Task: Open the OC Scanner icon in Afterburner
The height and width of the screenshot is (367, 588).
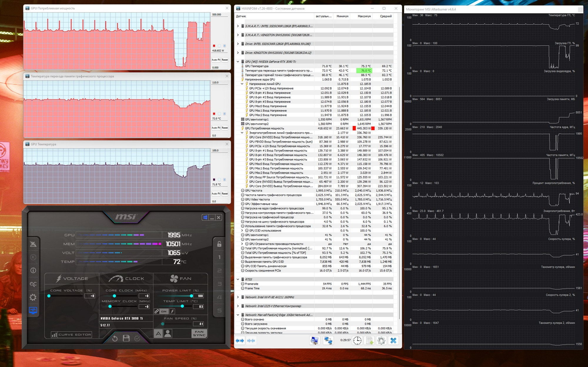Action: (33, 284)
